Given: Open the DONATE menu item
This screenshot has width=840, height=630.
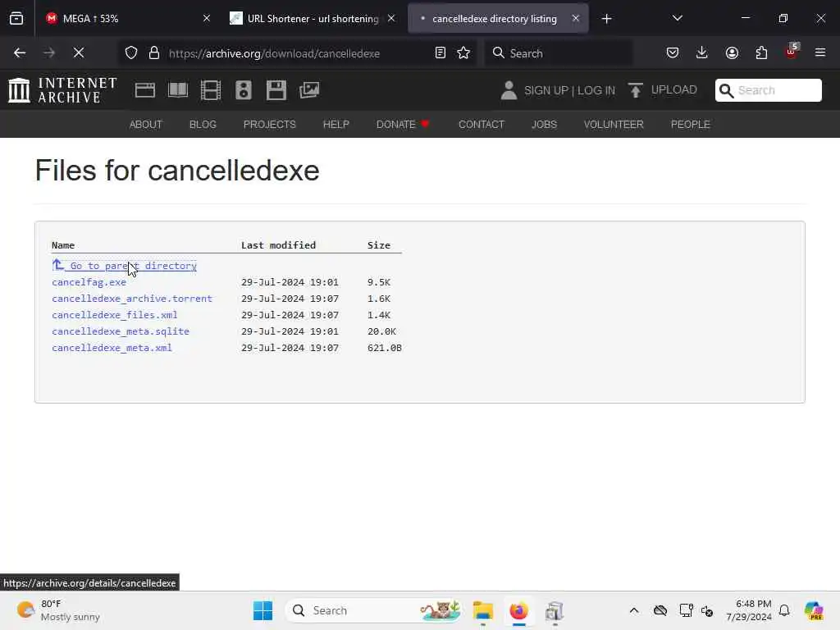Looking at the screenshot, I should pos(403,125).
